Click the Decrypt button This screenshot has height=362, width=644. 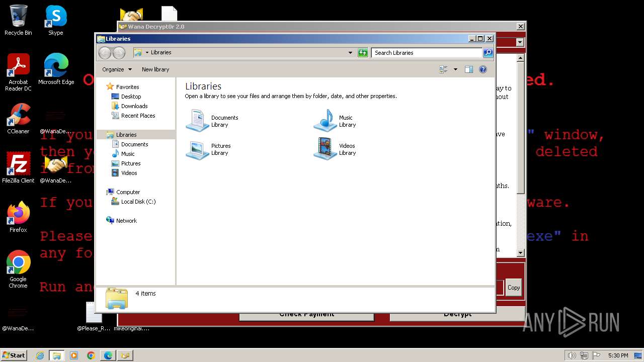457,315
